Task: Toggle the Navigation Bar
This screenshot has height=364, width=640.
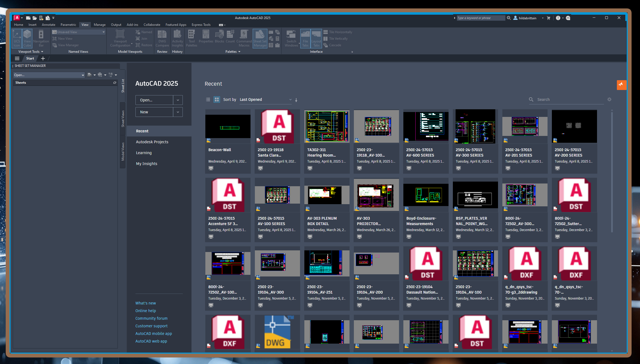Action: 41,38
